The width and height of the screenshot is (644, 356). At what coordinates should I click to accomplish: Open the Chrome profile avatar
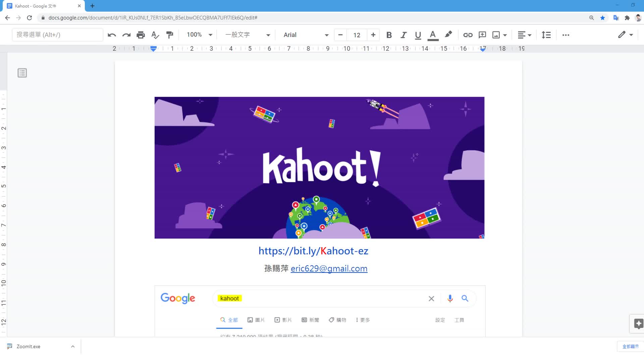click(x=639, y=18)
